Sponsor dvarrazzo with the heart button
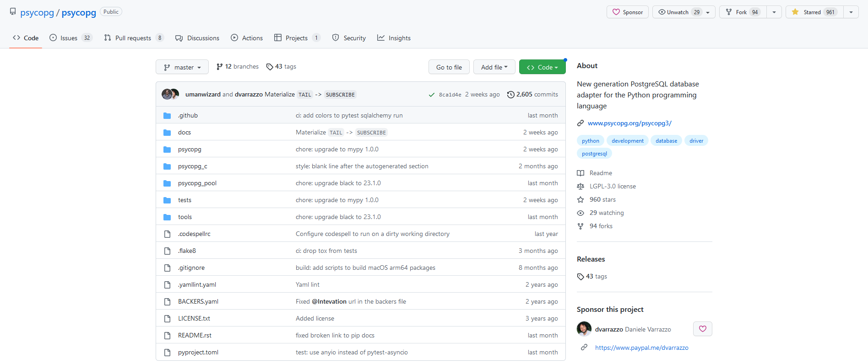Screen dimensions: 868x364 pyautogui.click(x=703, y=329)
